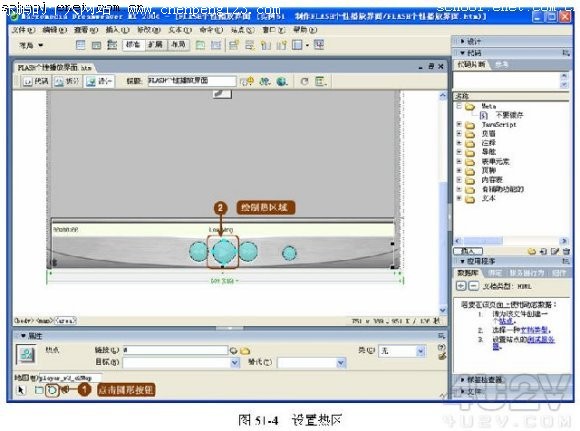580x431 pixels.
Task: Expand the JavaScript snippets folder
Action: click(459, 124)
